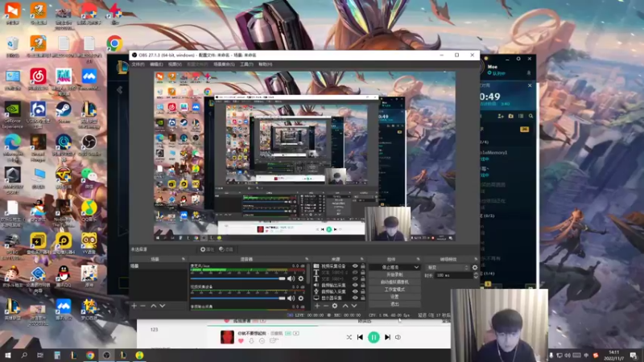Screen dimensions: 644x362
Task: Open settings gear of the first mixer track
Action: click(x=301, y=278)
